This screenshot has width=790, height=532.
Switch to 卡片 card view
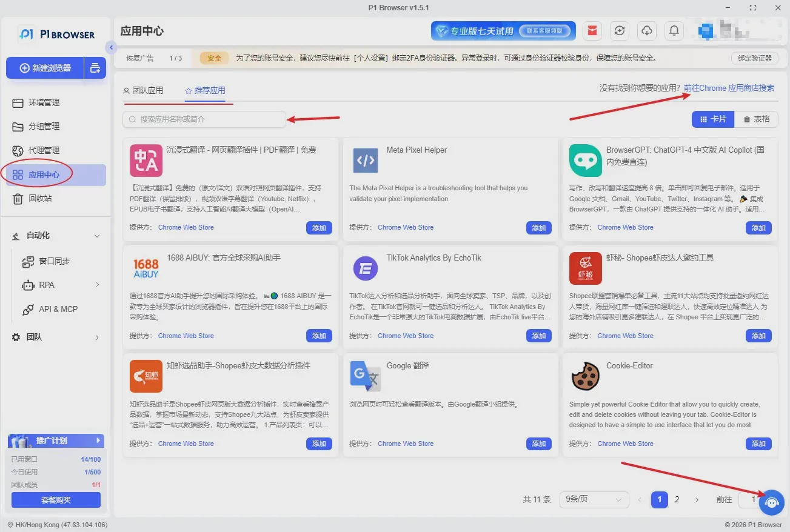click(713, 119)
